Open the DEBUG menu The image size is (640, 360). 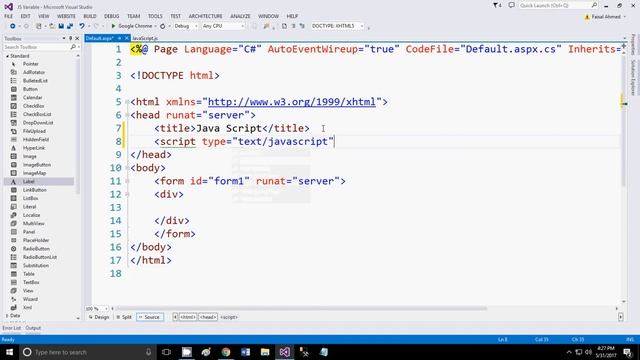[111, 16]
